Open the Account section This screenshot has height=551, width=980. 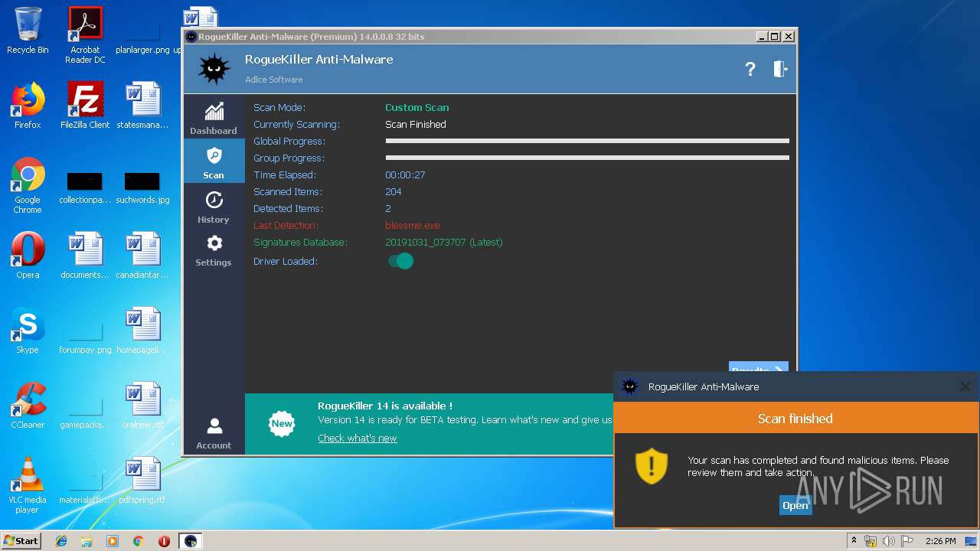214,433
